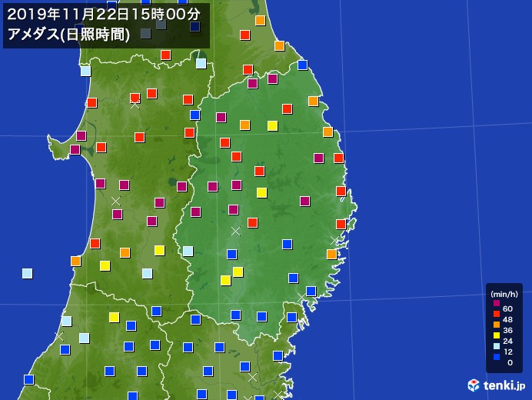Select the light-blue legend swatch above 12
532x400 pixels.
click(497, 346)
